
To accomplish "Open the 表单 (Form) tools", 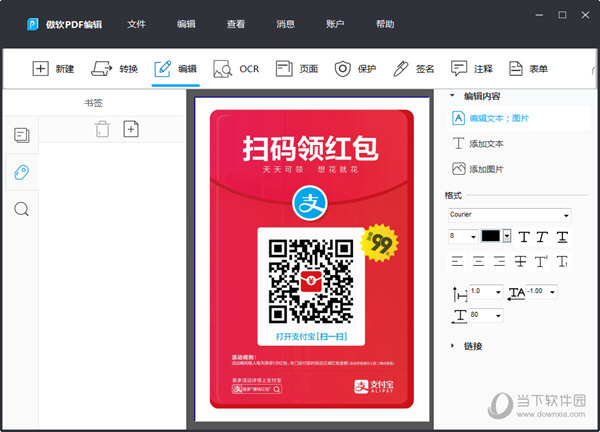I will [528, 69].
